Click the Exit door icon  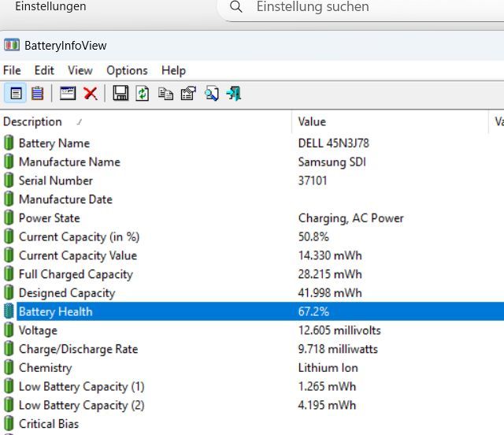pyautogui.click(x=233, y=94)
